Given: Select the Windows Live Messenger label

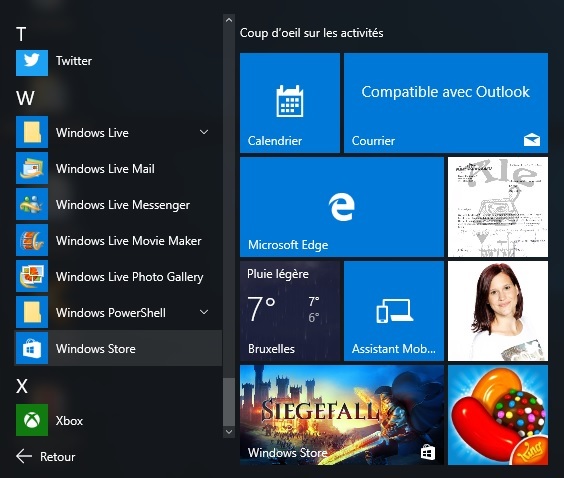Looking at the screenshot, I should coord(123,205).
